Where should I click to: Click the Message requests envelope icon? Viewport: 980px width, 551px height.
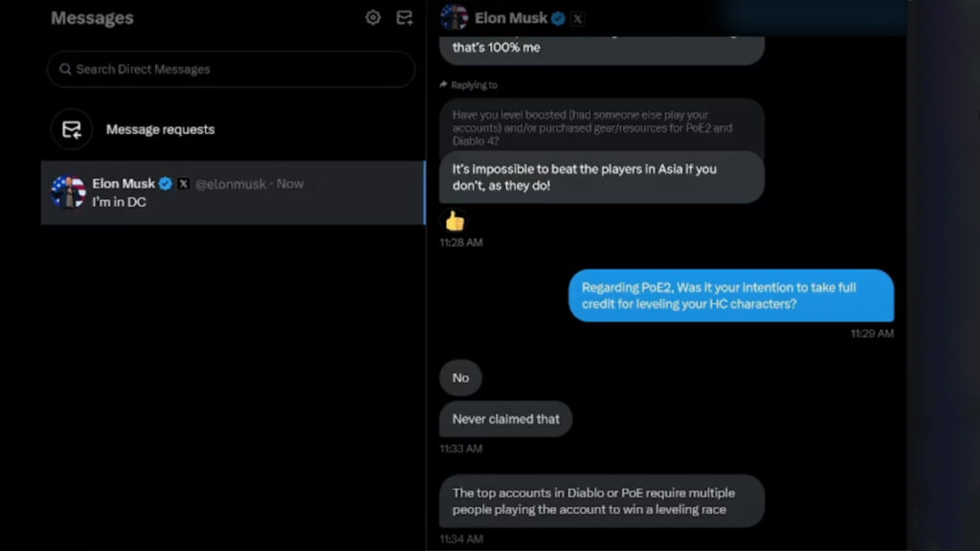point(72,129)
